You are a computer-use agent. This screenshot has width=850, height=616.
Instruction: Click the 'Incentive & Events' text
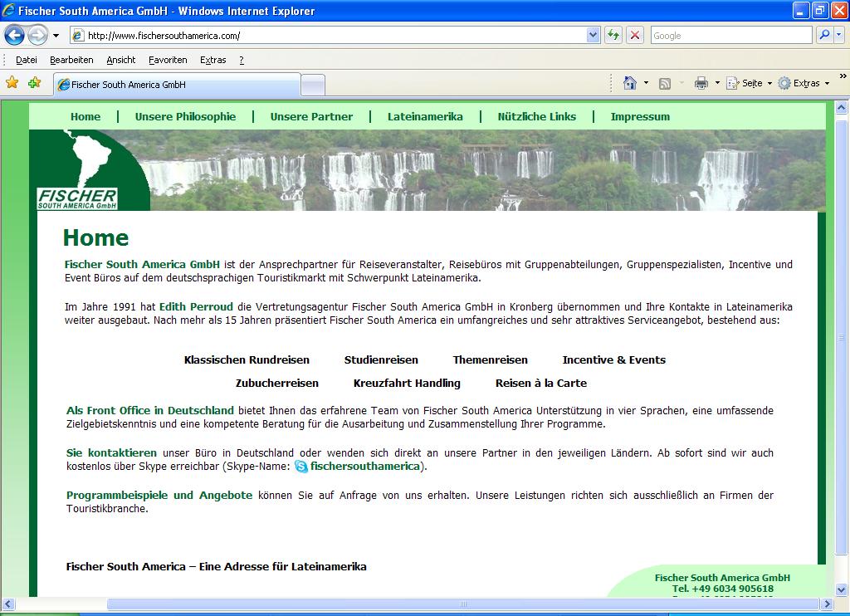coord(613,360)
